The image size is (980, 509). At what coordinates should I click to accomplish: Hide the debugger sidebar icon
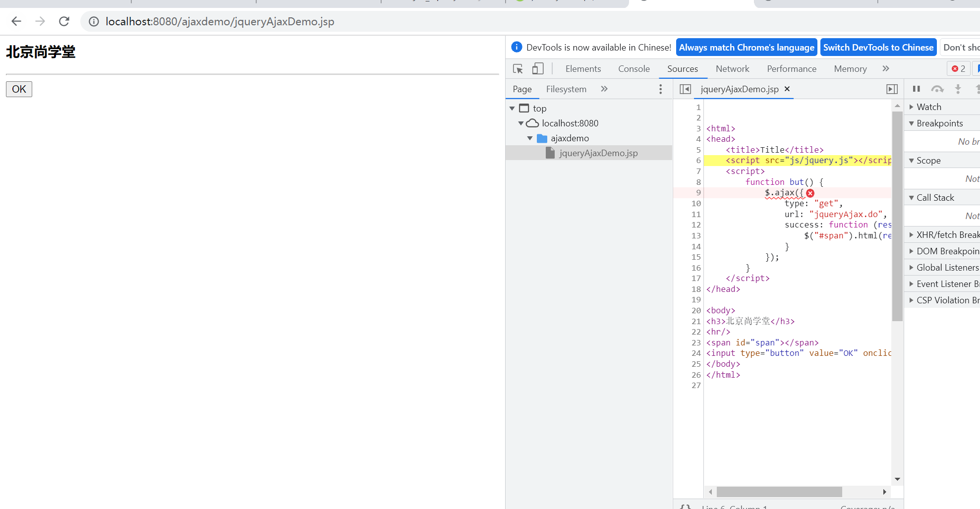pyautogui.click(x=892, y=89)
